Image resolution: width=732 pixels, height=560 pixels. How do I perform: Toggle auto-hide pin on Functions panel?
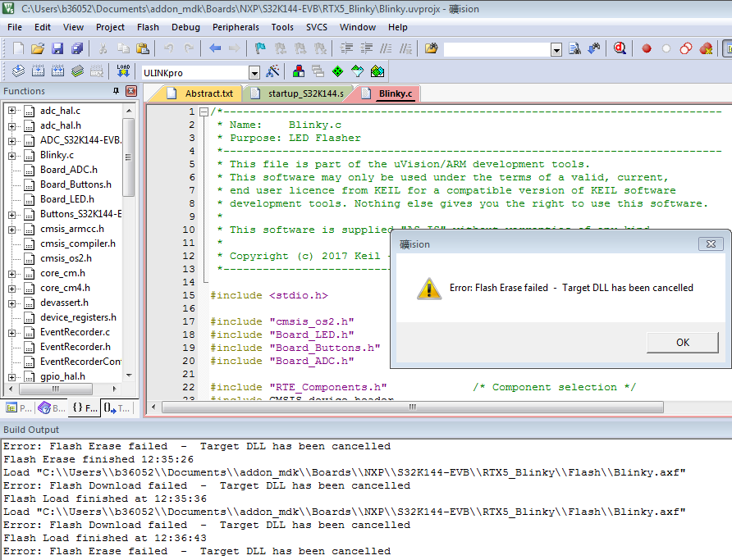(116, 91)
